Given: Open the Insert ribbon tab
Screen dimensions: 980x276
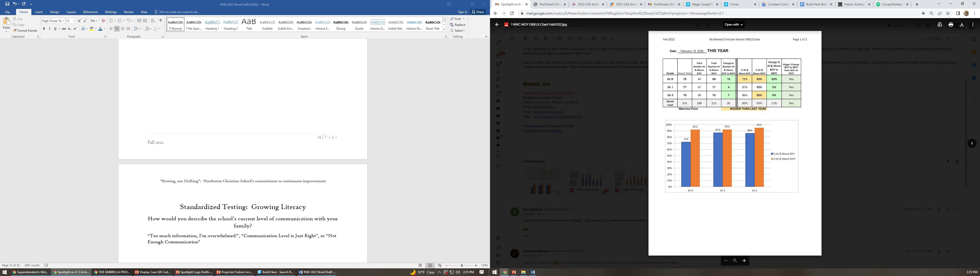Looking at the screenshot, I should [39, 12].
